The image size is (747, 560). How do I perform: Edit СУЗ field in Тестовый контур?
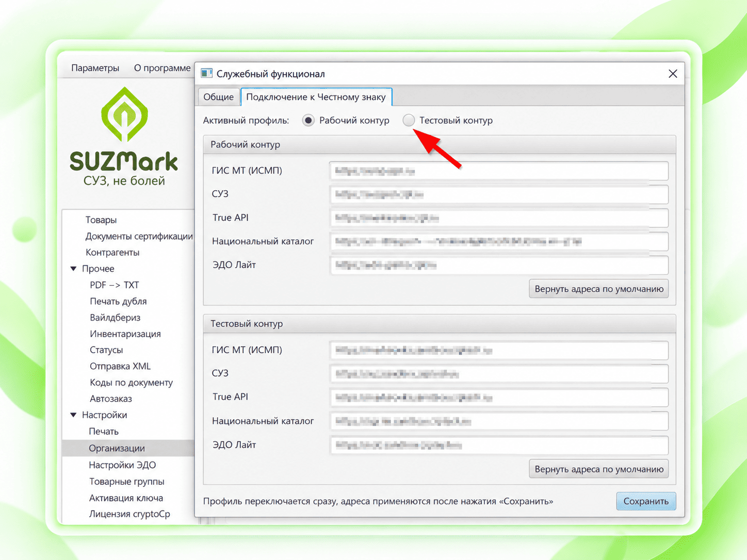tap(499, 374)
